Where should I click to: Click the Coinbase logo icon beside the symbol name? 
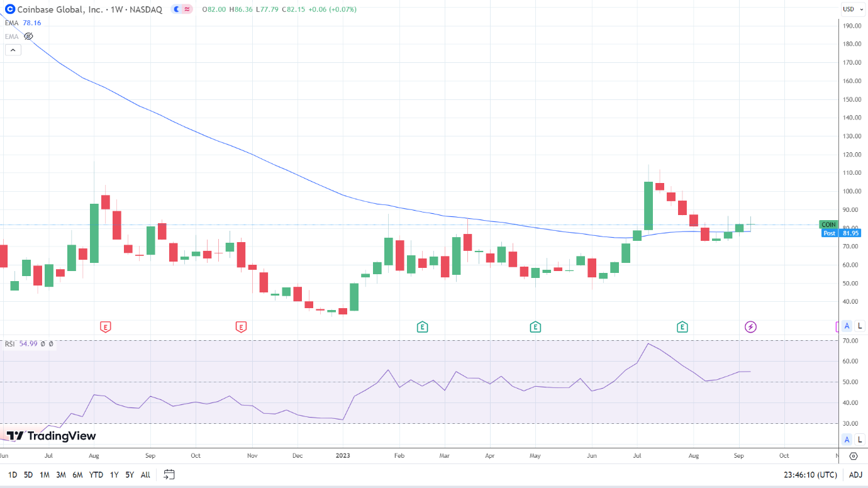(9, 9)
